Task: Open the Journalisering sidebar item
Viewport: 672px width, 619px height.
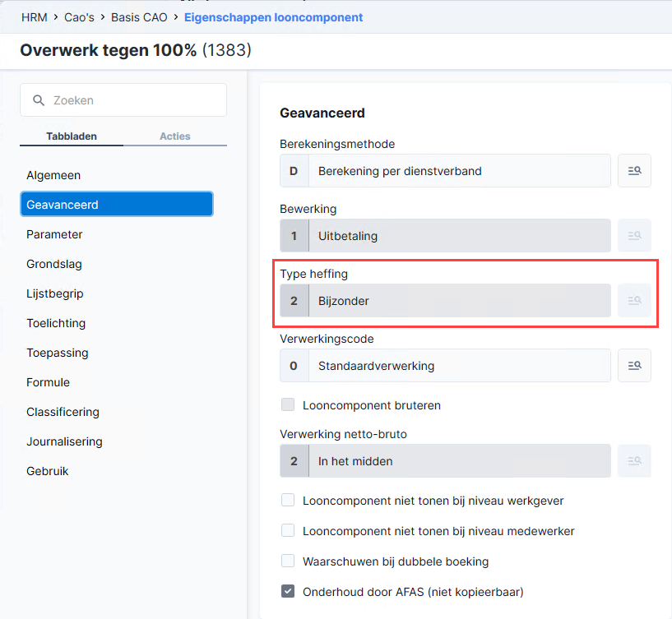Action: point(64,441)
